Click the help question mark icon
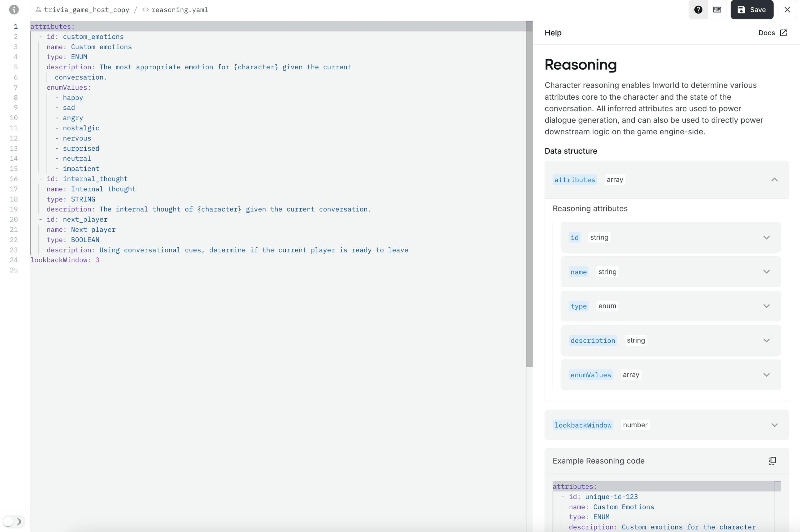 tap(698, 9)
